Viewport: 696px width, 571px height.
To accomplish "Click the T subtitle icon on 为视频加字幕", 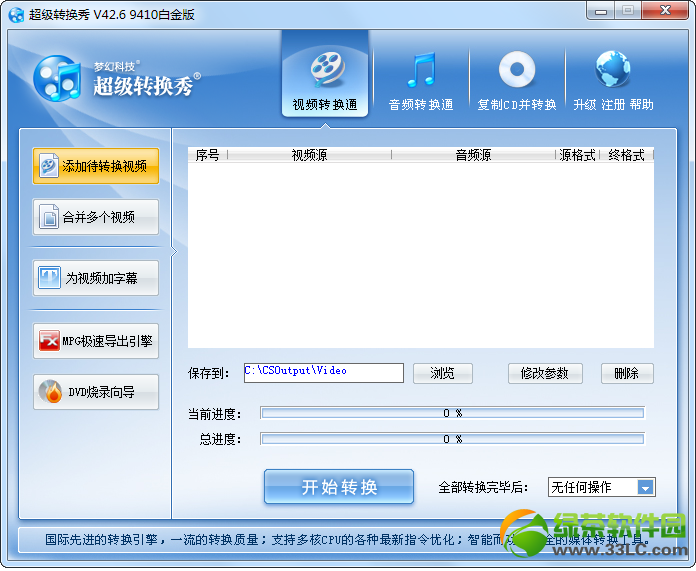I will pos(49,278).
